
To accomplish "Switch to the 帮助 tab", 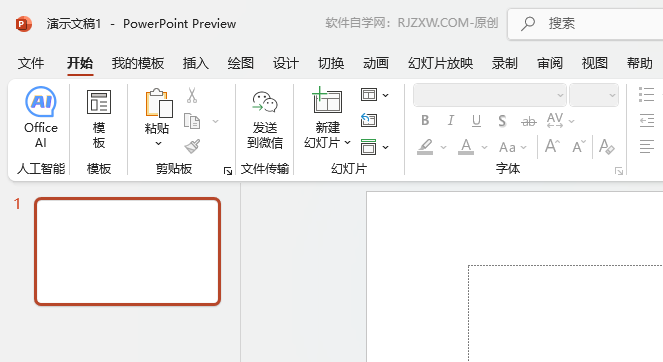I will click(640, 63).
